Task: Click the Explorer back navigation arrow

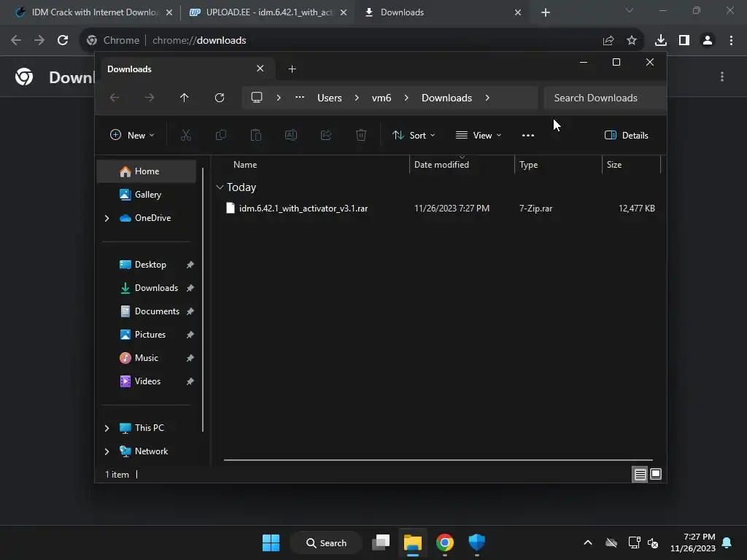Action: pyautogui.click(x=115, y=98)
